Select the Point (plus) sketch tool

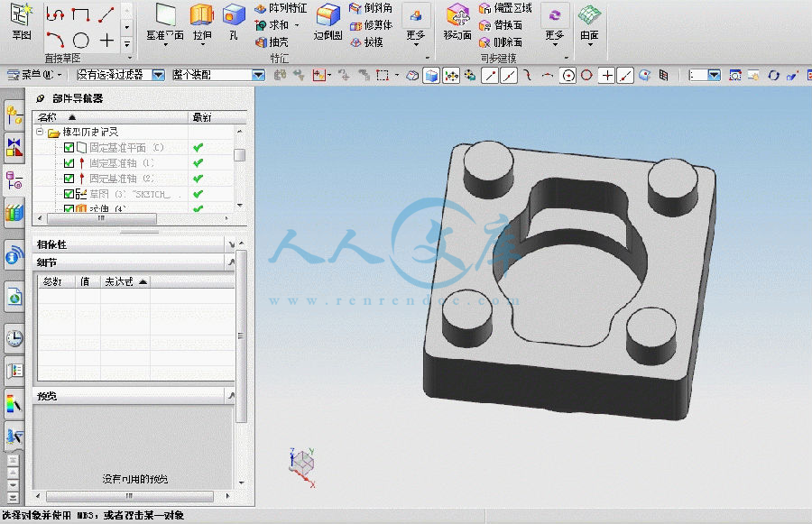pos(106,40)
